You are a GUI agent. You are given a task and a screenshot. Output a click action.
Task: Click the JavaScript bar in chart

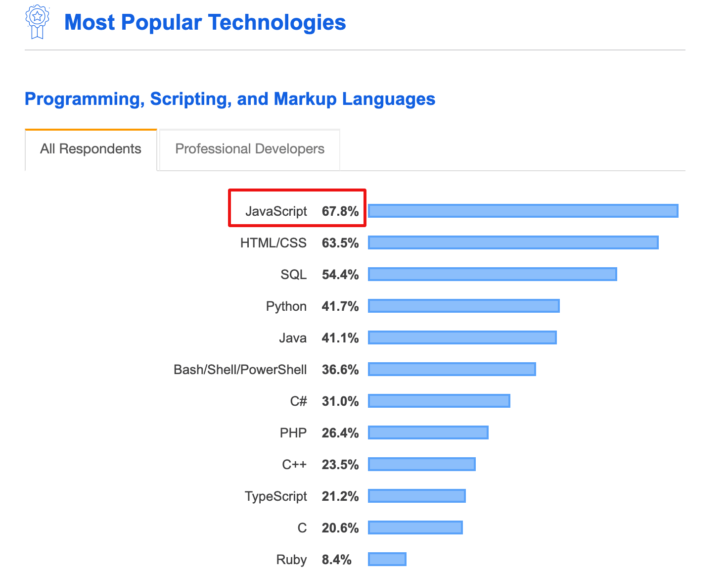523,211
